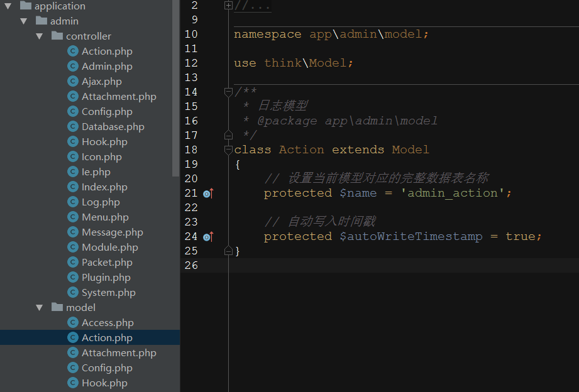Collapse the admin folder in project tree
This screenshot has width=579, height=392.
coord(24,21)
